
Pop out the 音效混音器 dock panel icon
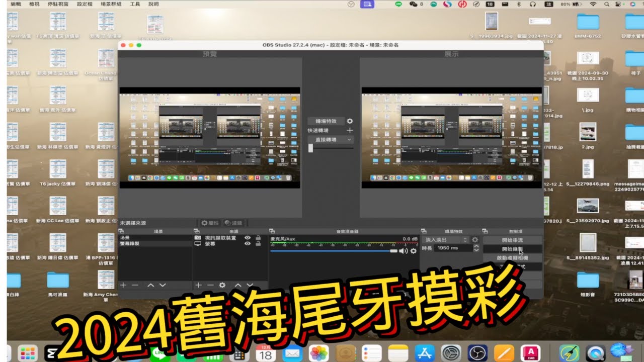point(272,231)
